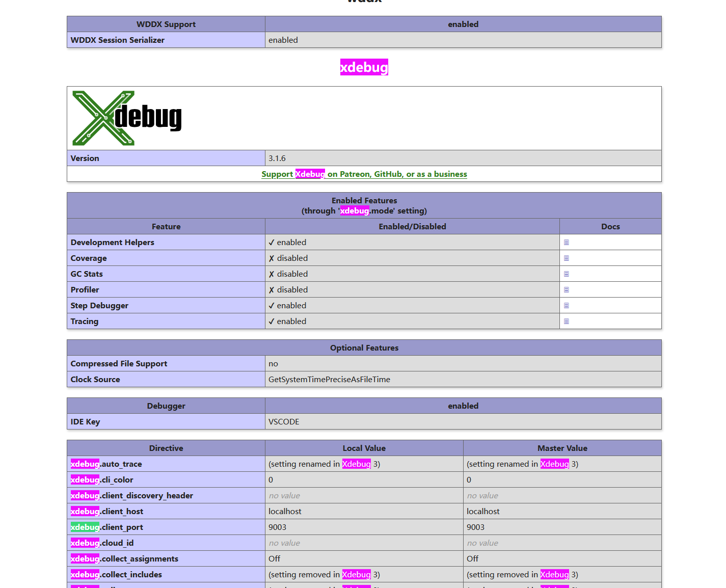Select the GetSystemTimePreciseAsFileTime value
The width and height of the screenshot is (726, 588).
(329, 380)
